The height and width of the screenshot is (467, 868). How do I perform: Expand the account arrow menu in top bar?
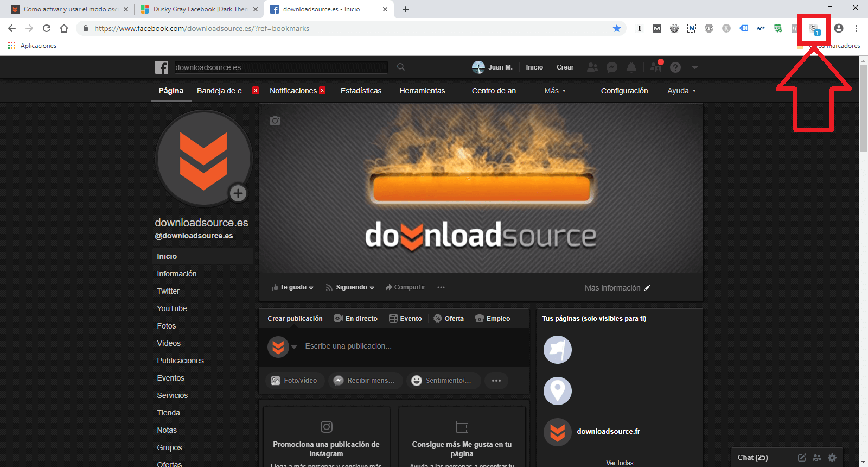click(695, 67)
